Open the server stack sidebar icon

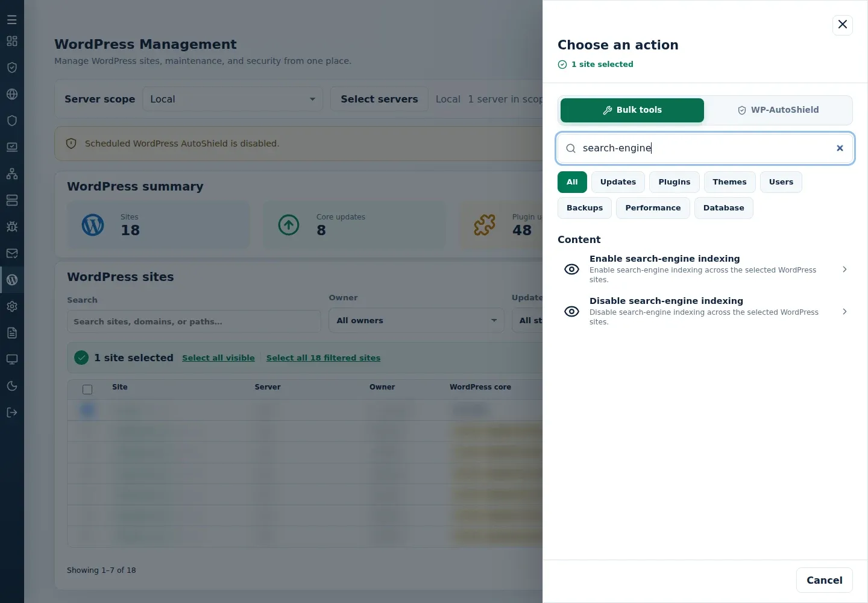tap(12, 200)
